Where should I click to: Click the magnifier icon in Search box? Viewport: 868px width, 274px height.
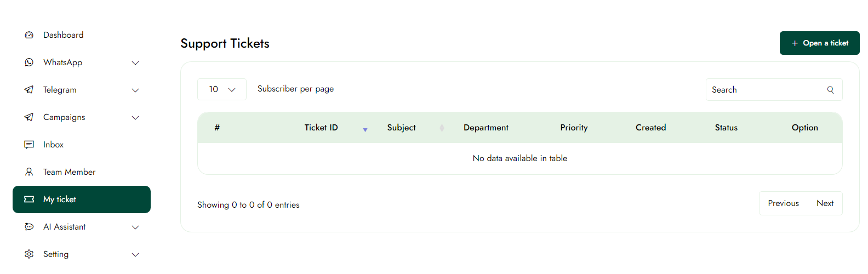830,90
